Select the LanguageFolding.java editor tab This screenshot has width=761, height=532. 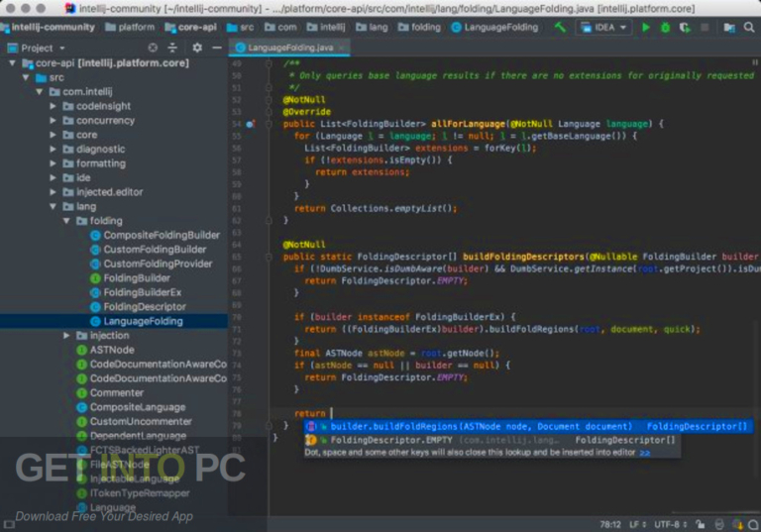289,48
